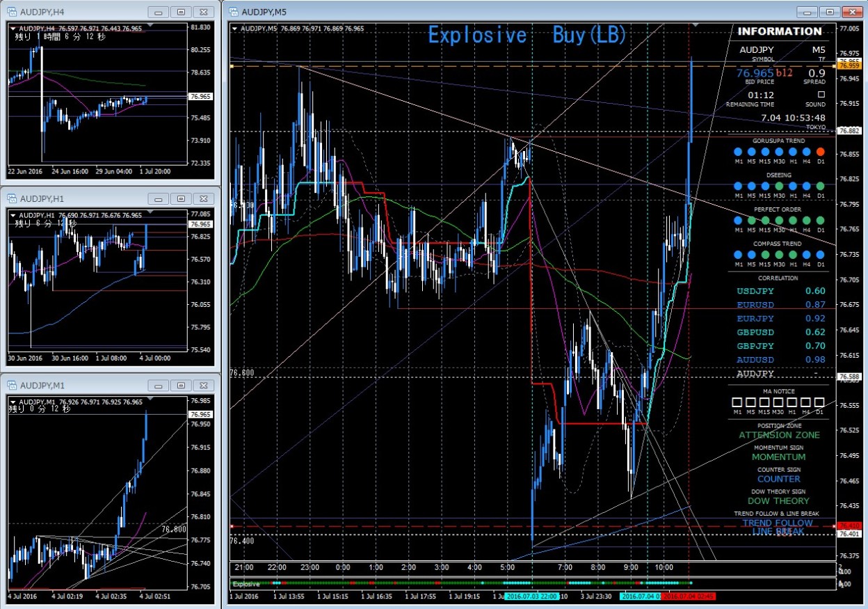Check the MA NOTICE M15 box
The height and width of the screenshot is (609, 868).
pyautogui.click(x=765, y=402)
